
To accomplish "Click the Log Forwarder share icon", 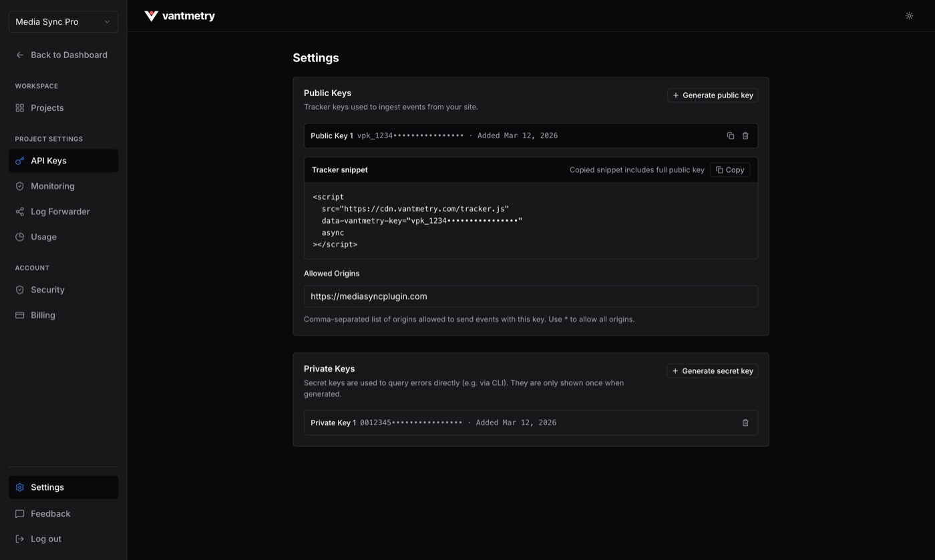I will 20,212.
